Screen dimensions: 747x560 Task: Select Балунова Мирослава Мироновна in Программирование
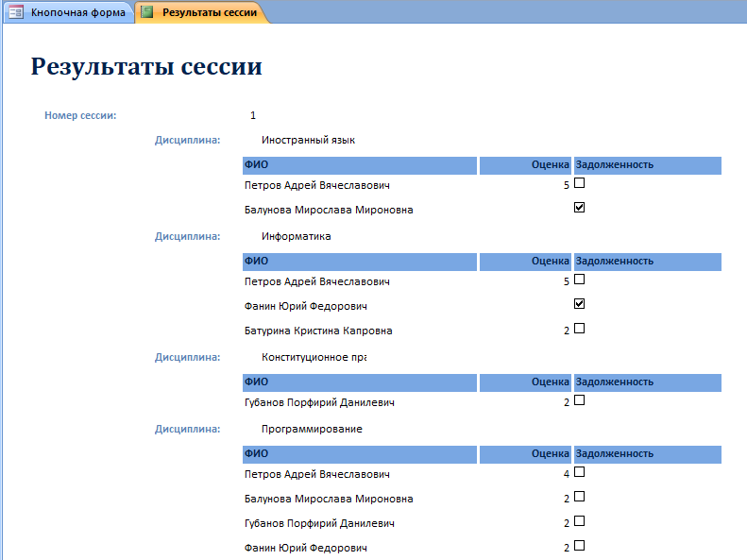coord(329,499)
